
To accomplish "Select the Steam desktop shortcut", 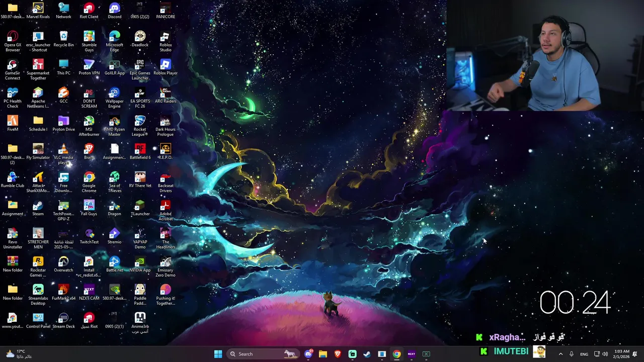I will [x=38, y=208].
